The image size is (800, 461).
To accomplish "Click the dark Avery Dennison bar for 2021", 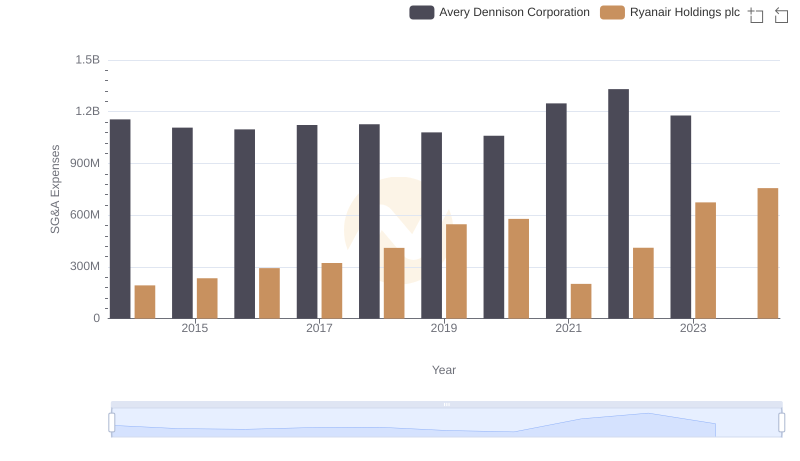I will 556,211.
